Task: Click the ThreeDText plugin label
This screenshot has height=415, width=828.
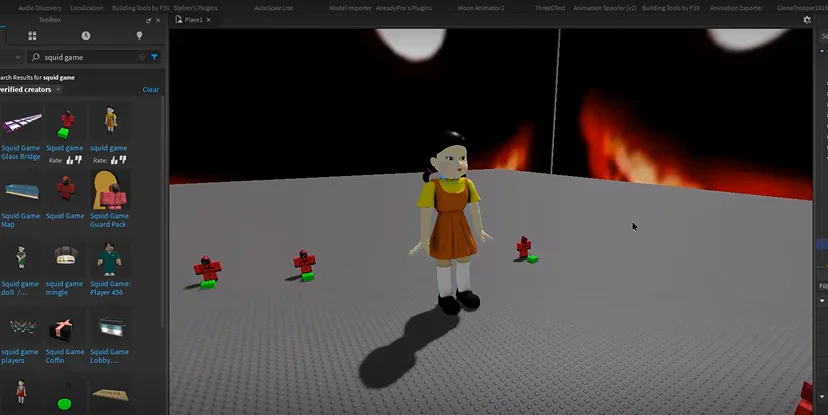Action: [550, 8]
